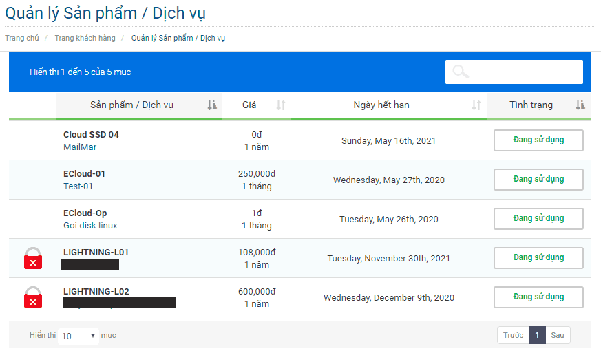Click Quản lý Sản phẩm / Dịch vụ breadcrumb
This screenshot has width=601, height=364.
point(178,38)
